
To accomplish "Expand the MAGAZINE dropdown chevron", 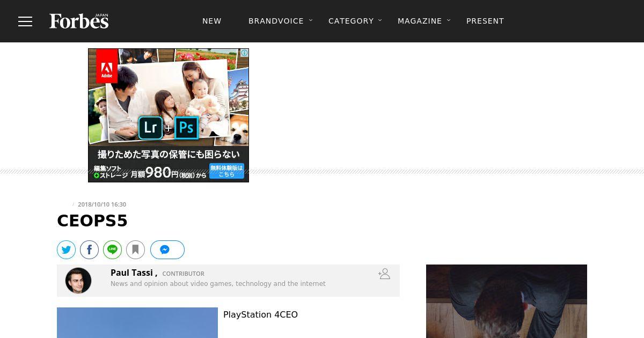I will point(449,20).
